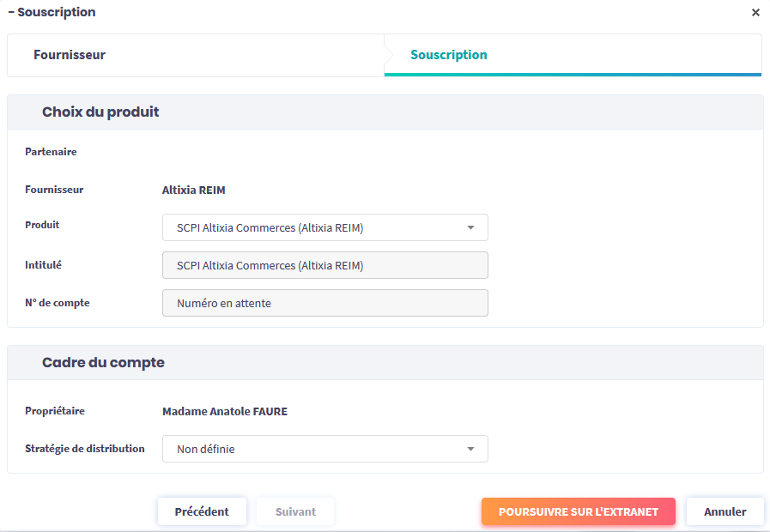The height and width of the screenshot is (532, 770).
Task: Click the caret arrow of Stratégie de distribution
Action: point(470,449)
